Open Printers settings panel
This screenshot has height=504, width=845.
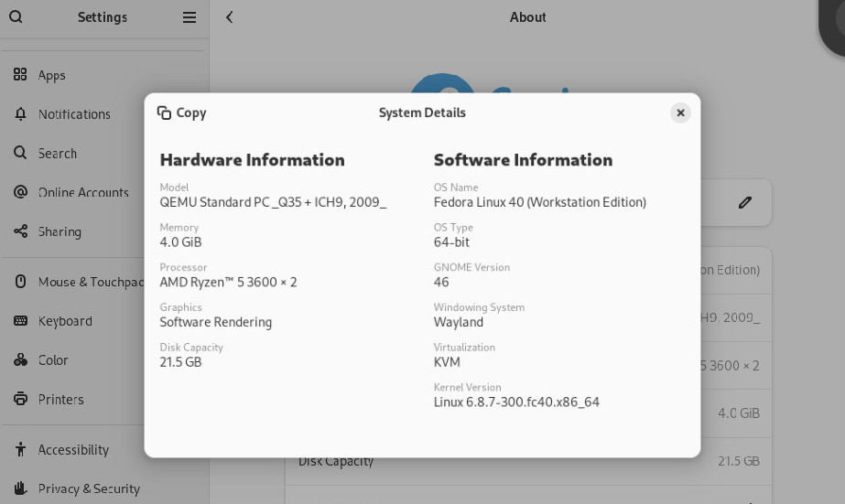104,400
